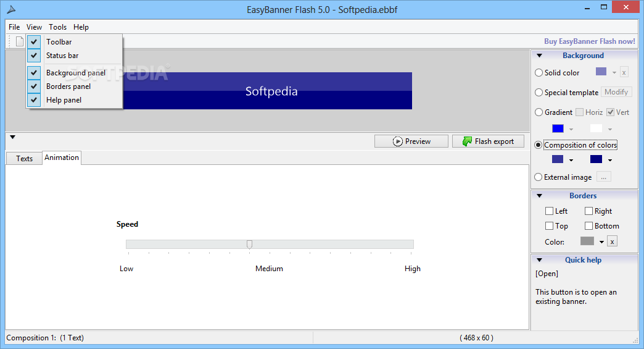
Task: Collapse the Quick help panel
Action: point(540,260)
